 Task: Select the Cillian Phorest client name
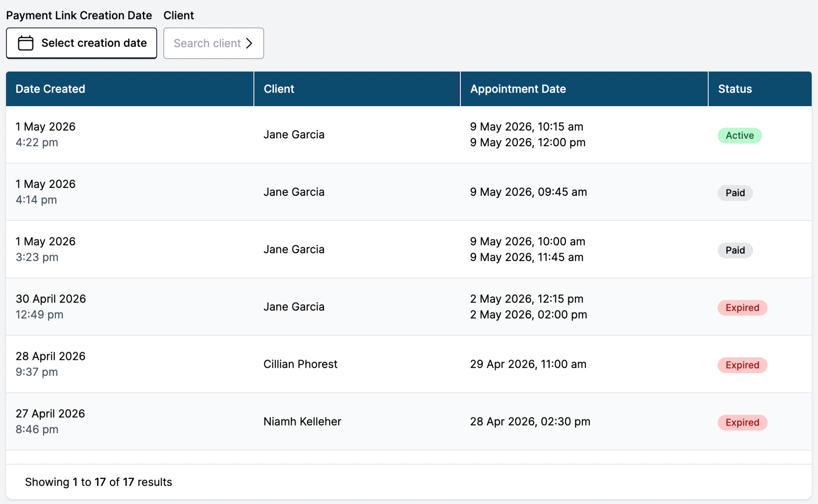pos(300,364)
